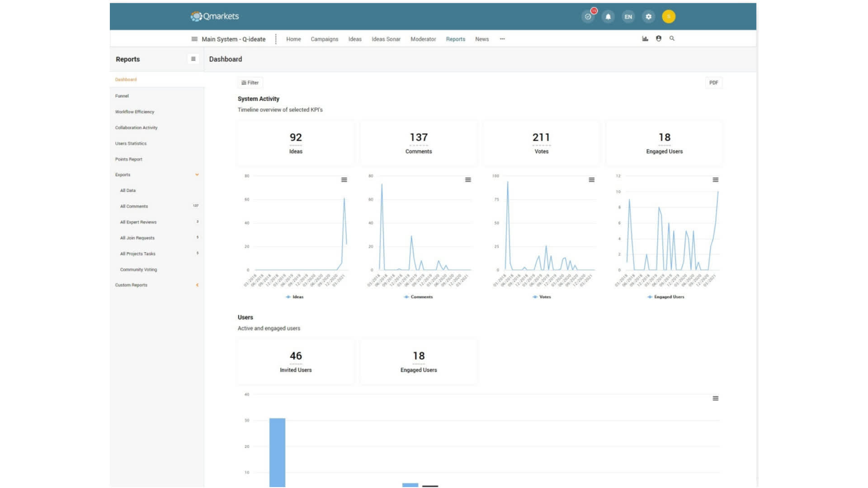Open the Ideas chart hamburger menu
This screenshot has width=868, height=488.
pyautogui.click(x=344, y=180)
